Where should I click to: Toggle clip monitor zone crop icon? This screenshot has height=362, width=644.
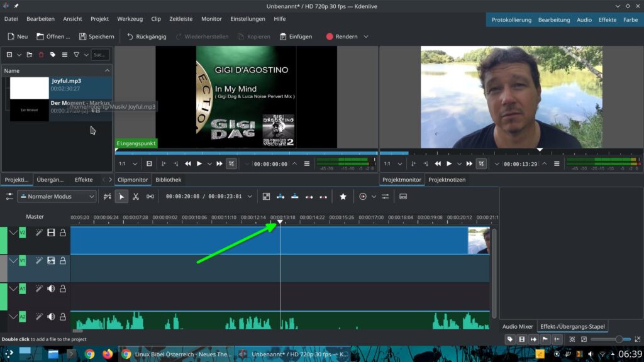(x=231, y=164)
